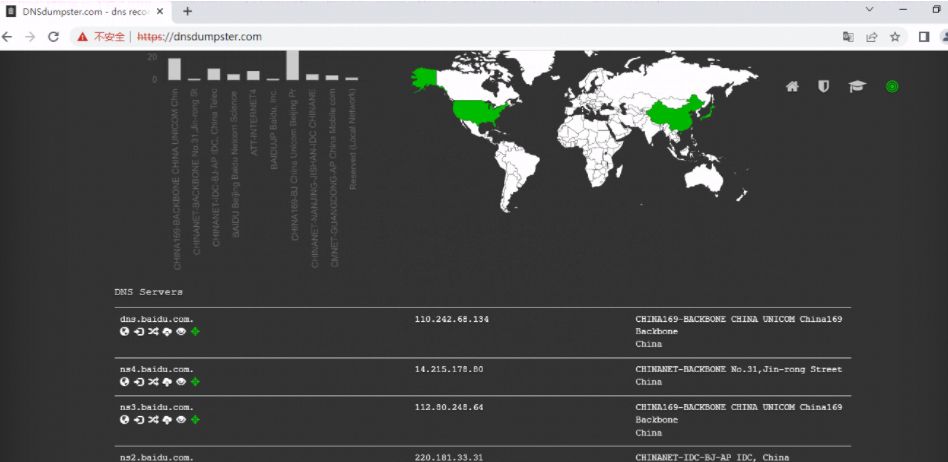Image resolution: width=948 pixels, height=462 pixels.
Task: Click the share page icon in address bar
Action: 871,37
